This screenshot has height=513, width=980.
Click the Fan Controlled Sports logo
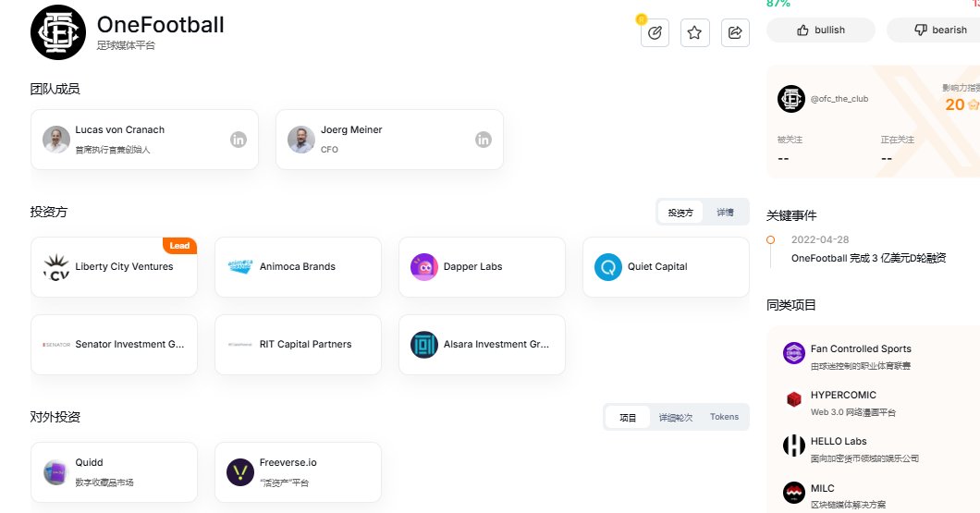[794, 353]
